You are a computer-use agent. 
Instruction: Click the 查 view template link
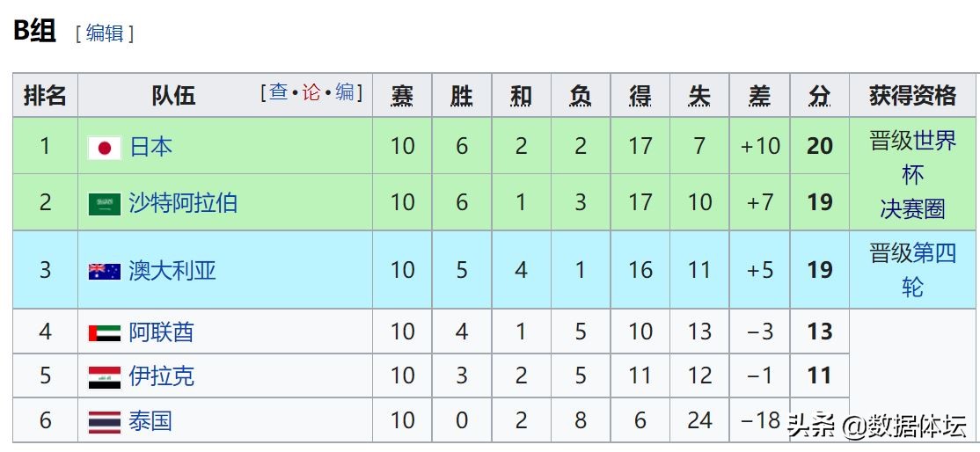click(x=278, y=92)
